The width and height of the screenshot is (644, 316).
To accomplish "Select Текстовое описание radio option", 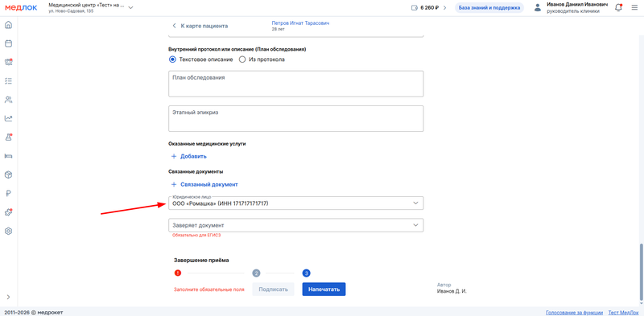I will (x=172, y=60).
